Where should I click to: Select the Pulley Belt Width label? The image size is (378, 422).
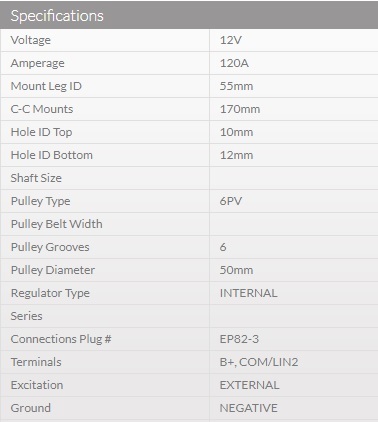57,224
